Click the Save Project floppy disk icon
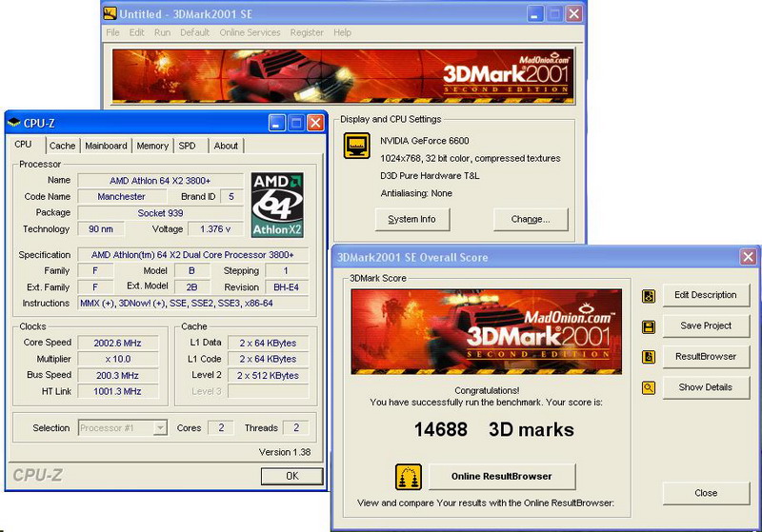The height and width of the screenshot is (532, 762). pyautogui.click(x=649, y=326)
